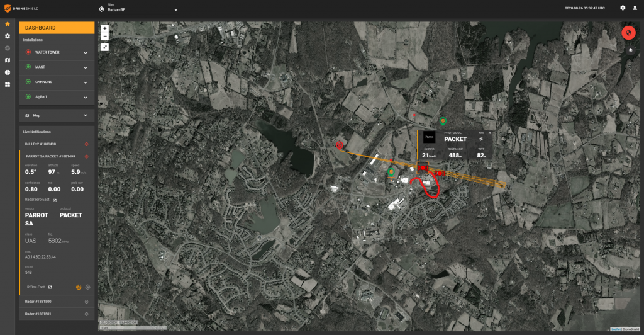Zoom in the map with plus button
Image resolution: width=644 pixels, height=335 pixels.
pos(105,28)
